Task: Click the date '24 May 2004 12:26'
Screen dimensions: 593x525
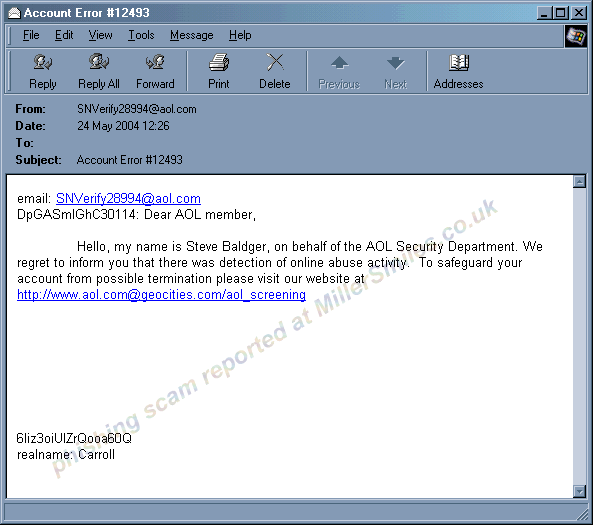Action: tap(123, 126)
